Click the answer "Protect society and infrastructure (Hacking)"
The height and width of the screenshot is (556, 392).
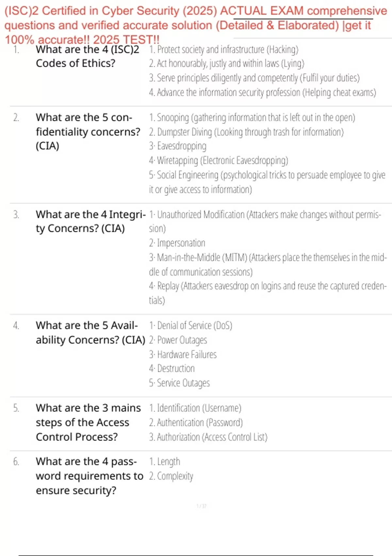[x=224, y=49]
